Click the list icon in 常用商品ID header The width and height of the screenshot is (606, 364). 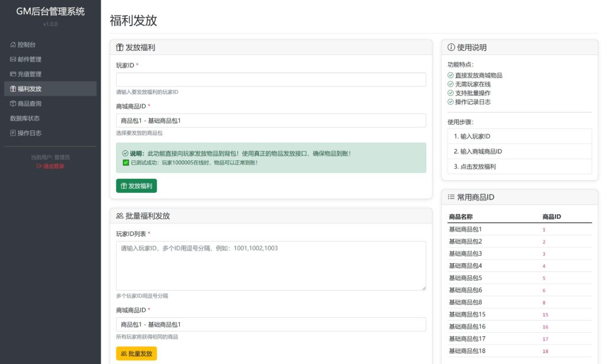click(452, 197)
